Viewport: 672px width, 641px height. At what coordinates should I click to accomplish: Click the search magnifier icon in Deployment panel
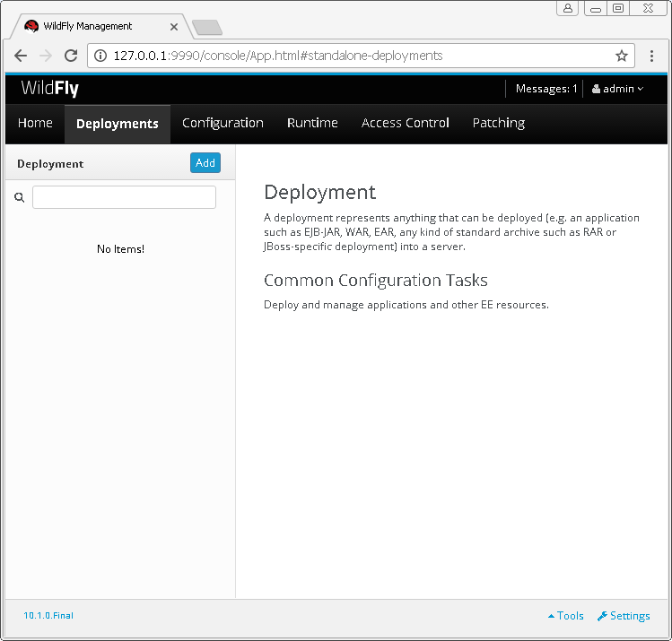click(x=19, y=197)
